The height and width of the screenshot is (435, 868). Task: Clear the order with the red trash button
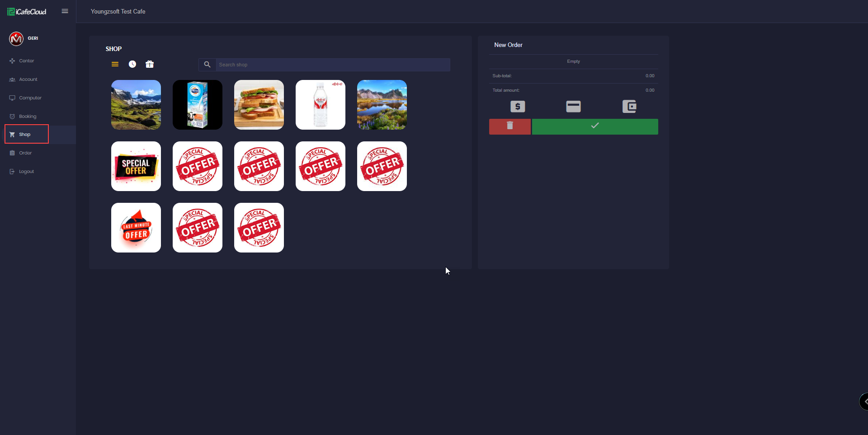point(510,126)
